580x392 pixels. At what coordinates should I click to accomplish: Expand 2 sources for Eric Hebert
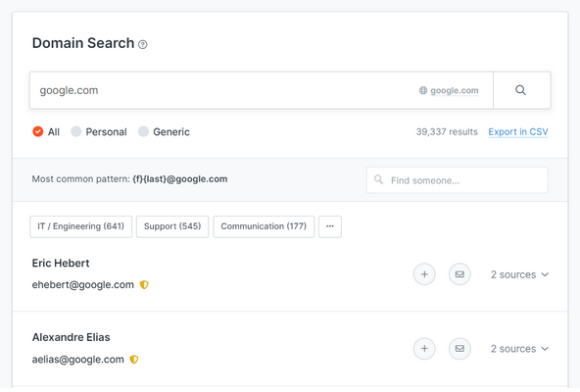point(519,274)
